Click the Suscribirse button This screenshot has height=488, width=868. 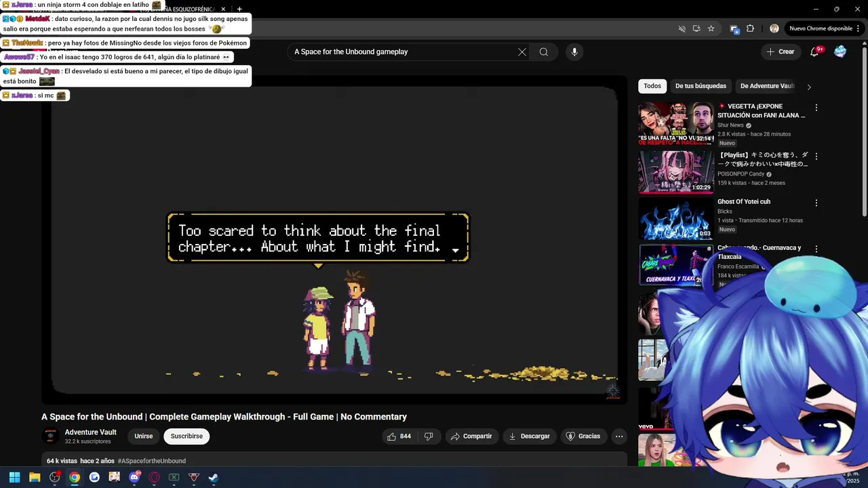coord(186,436)
